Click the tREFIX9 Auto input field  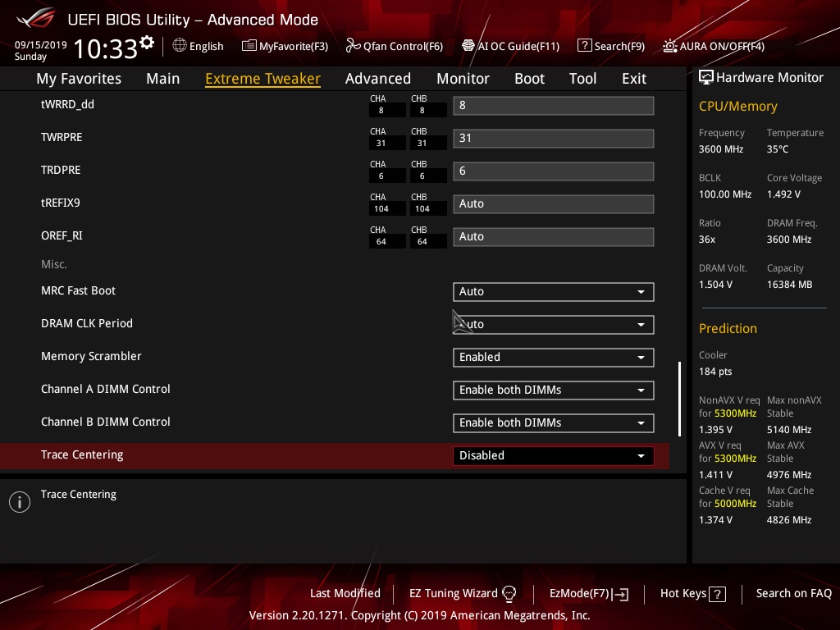point(554,203)
